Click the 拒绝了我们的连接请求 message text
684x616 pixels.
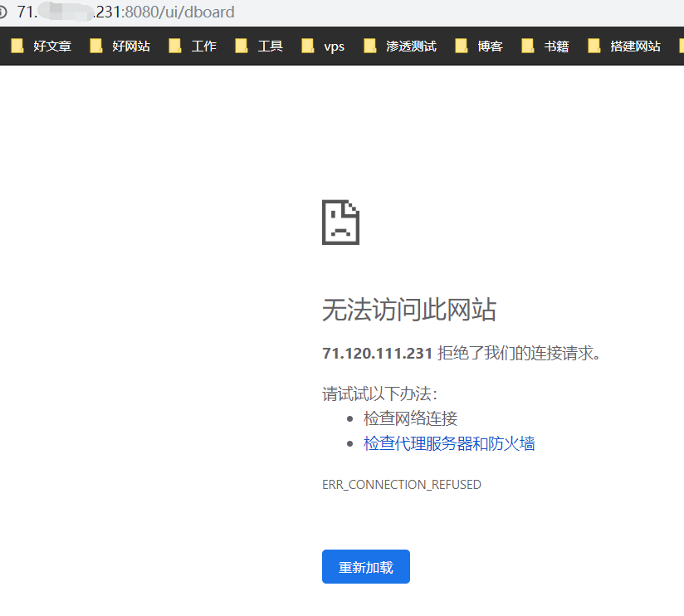(519, 354)
